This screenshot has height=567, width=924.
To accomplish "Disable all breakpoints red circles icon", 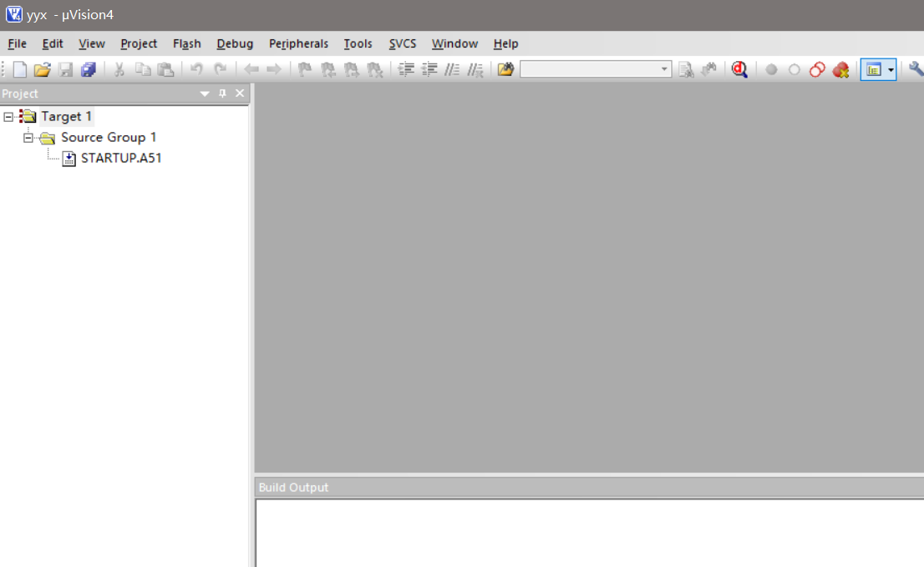I will pyautogui.click(x=817, y=69).
